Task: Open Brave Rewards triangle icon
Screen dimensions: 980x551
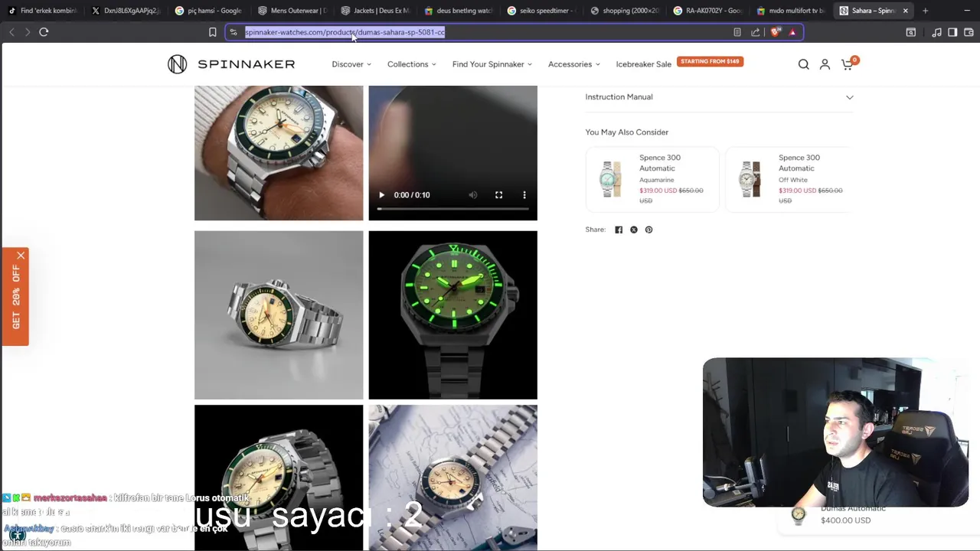Action: coord(792,32)
